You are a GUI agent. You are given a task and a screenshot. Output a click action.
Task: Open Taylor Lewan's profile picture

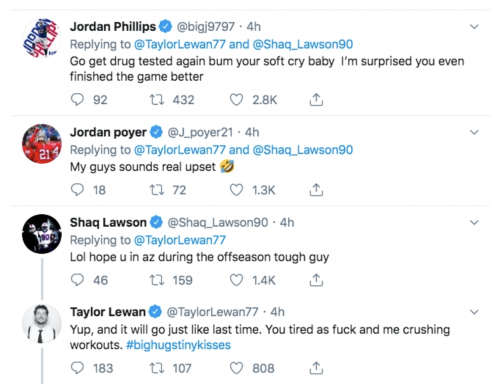[42, 323]
